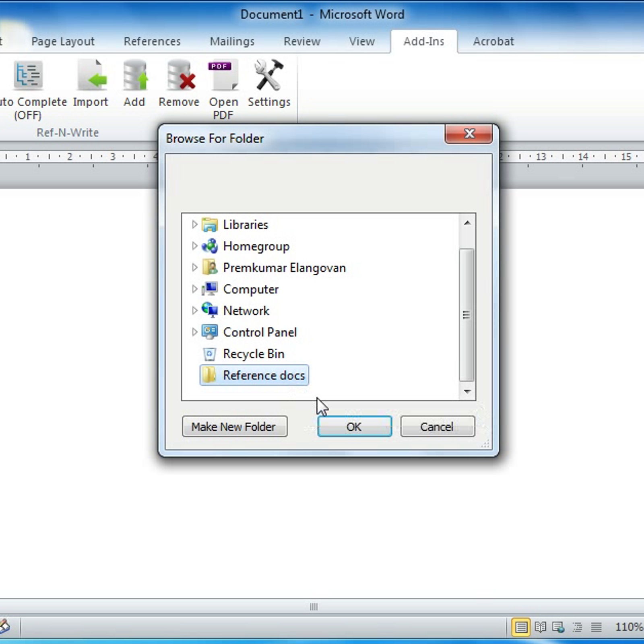Click the Add database icon
The width and height of the screenshot is (644, 644).
135,76
